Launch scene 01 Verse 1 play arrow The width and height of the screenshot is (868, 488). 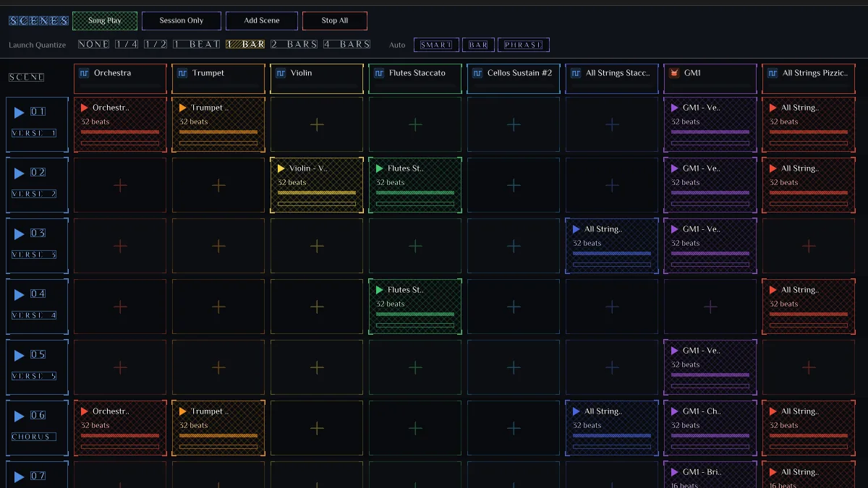click(20, 113)
